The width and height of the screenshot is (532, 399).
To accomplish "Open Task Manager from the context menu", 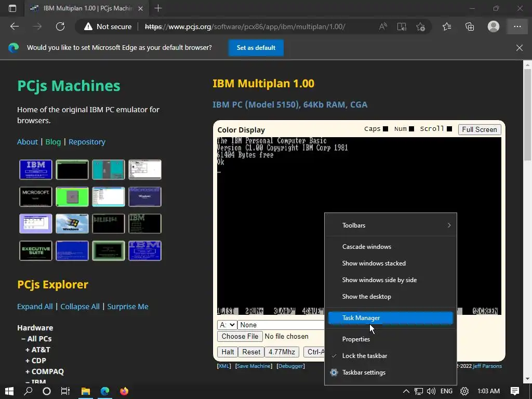I will tap(391, 318).
